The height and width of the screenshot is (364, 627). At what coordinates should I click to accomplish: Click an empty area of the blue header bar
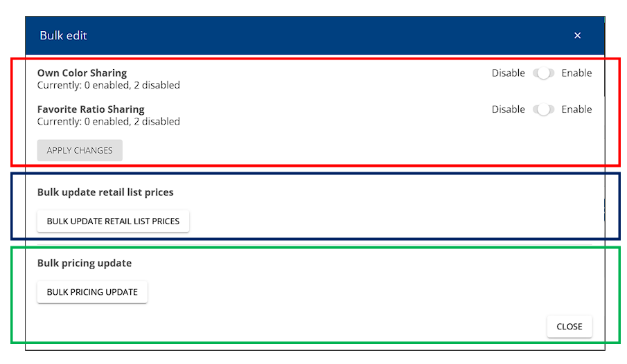(320, 35)
